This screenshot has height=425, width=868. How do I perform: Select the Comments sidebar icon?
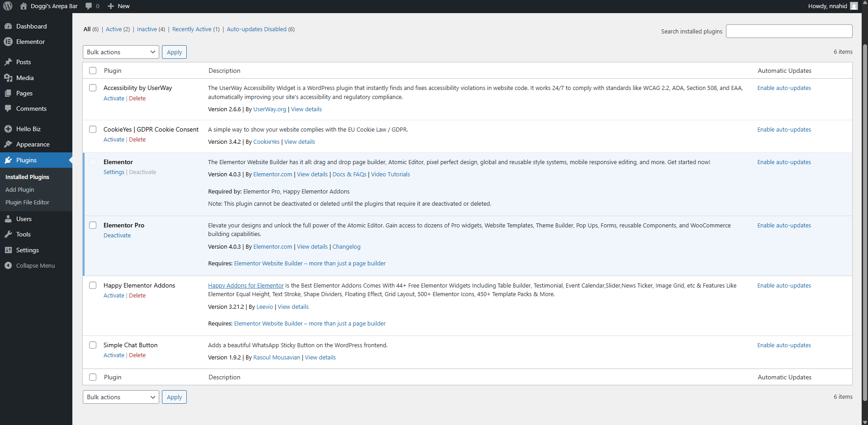(9, 109)
